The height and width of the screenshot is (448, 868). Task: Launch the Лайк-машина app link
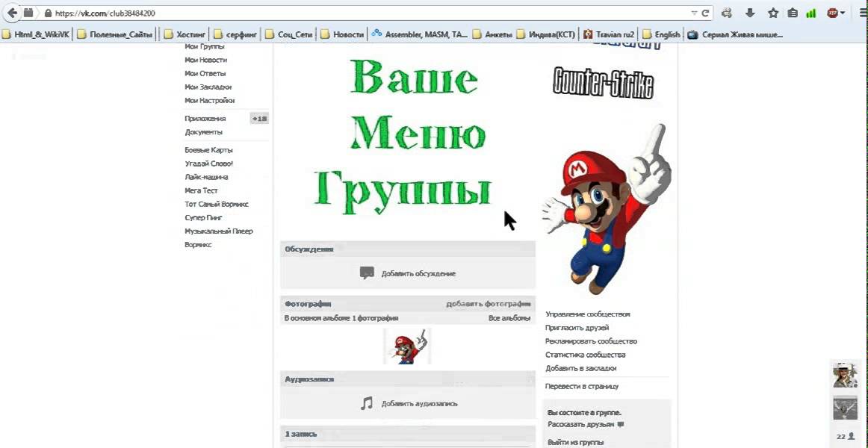tap(206, 177)
